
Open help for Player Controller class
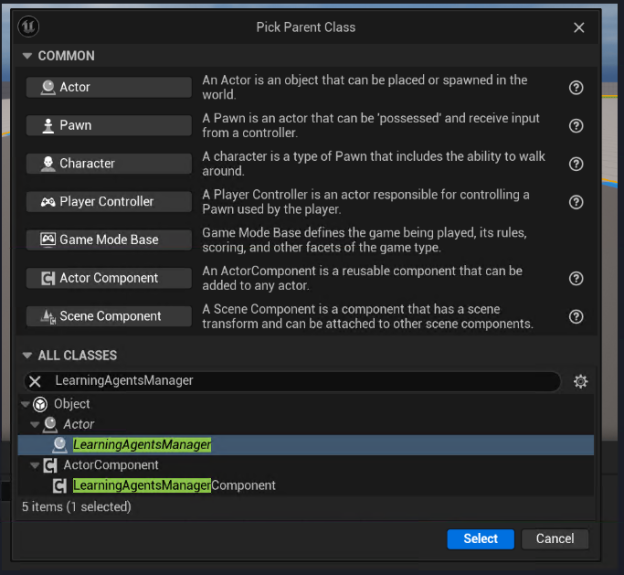tap(576, 202)
